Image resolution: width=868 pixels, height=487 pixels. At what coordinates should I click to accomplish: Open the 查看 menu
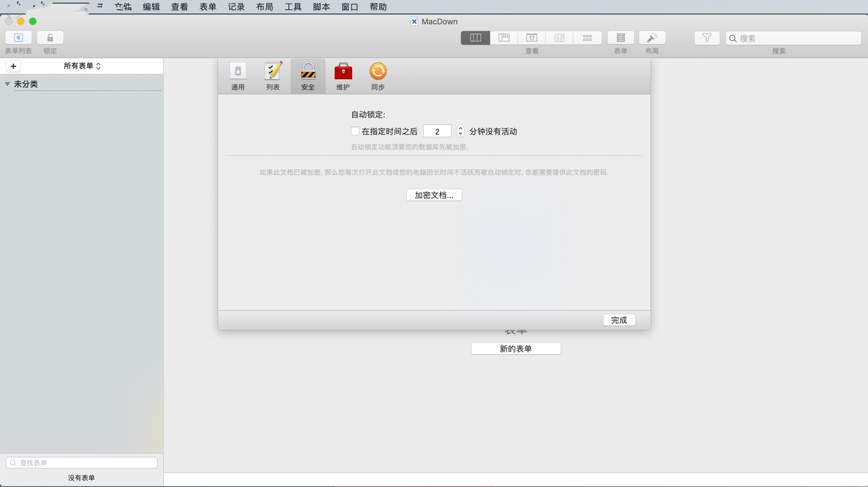tap(179, 7)
